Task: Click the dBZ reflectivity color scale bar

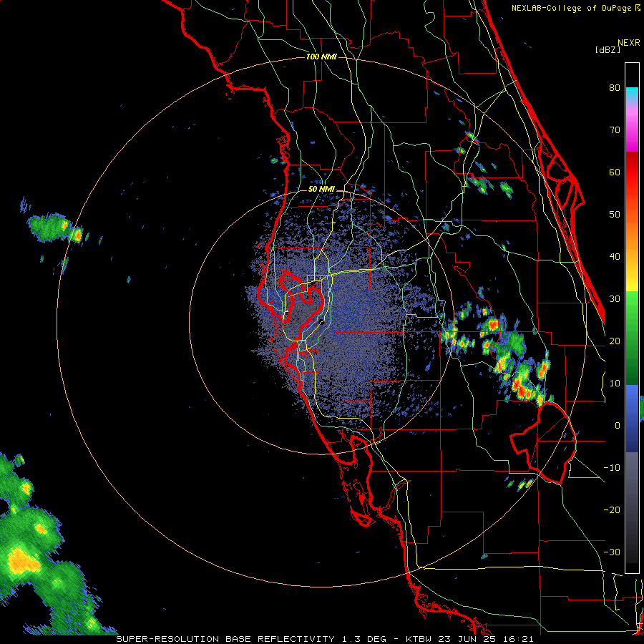Action: click(632, 318)
